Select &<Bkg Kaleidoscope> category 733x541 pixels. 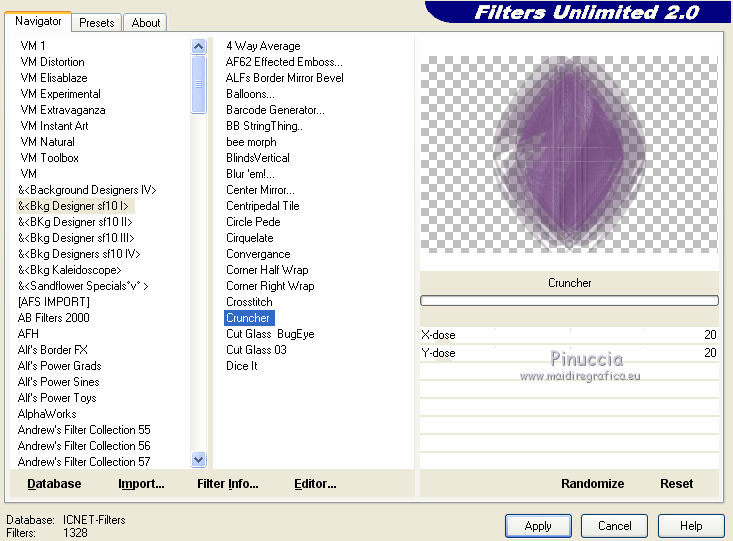coord(70,270)
